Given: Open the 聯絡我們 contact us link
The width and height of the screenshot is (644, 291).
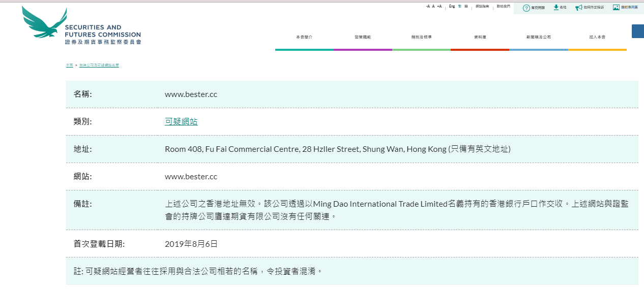Looking at the screenshot, I should point(503,7).
